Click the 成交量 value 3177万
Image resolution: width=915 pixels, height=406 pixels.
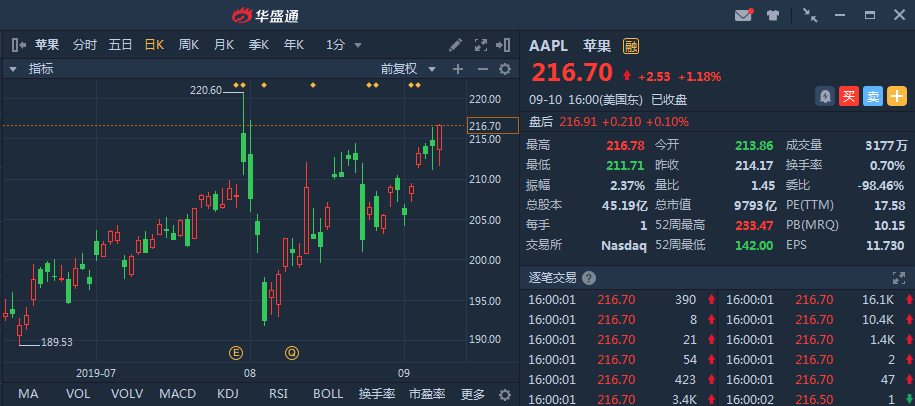pyautogui.click(x=886, y=145)
